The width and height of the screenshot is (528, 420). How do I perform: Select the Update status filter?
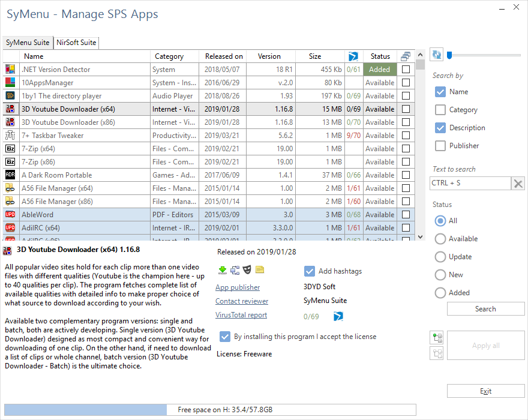(x=440, y=257)
